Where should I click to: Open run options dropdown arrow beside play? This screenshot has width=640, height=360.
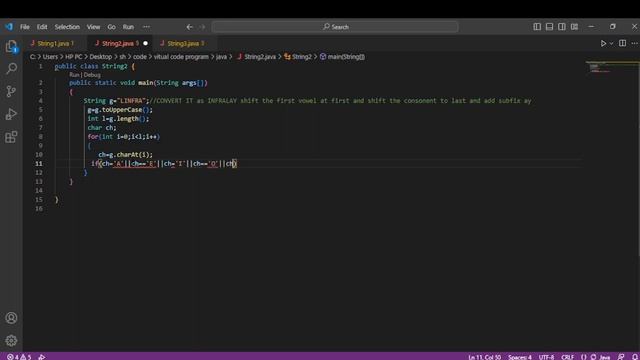click(611, 43)
